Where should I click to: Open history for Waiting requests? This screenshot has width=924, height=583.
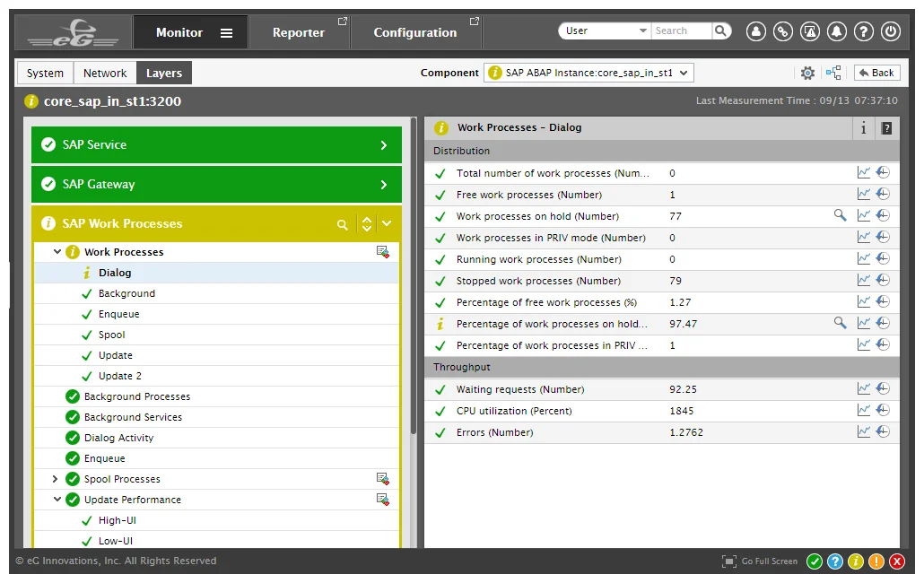coord(883,388)
